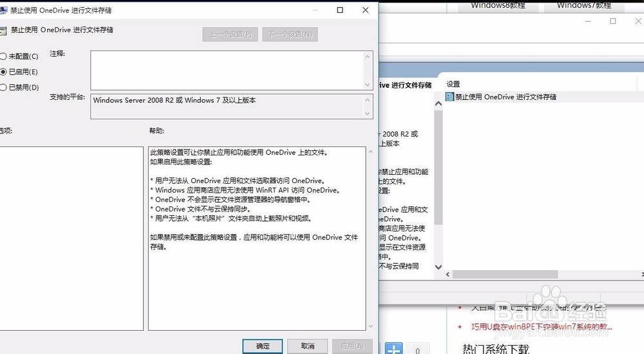The width and height of the screenshot is (644, 354).
Task: Click the 设置 column header in background window
Action: (x=453, y=84)
